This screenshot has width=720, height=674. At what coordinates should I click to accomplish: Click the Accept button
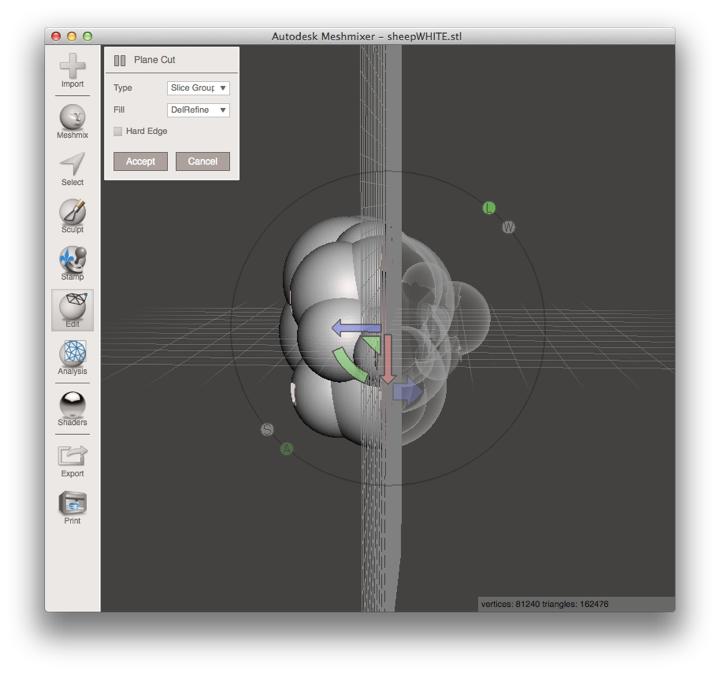coord(140,161)
